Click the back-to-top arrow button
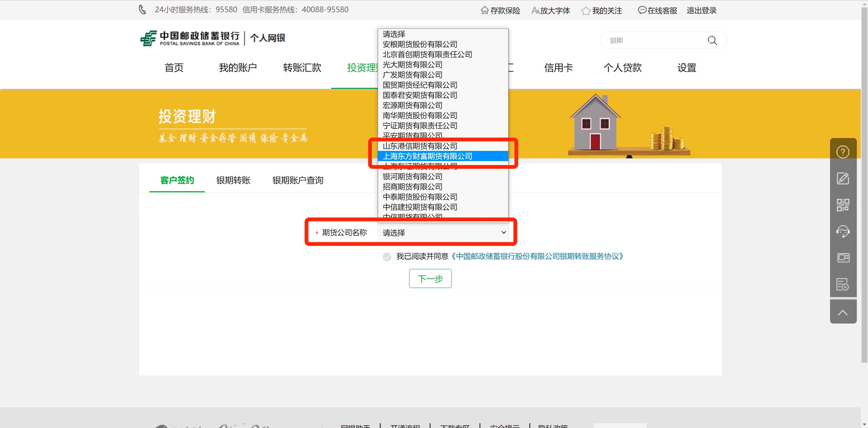This screenshot has width=868, height=428. tap(843, 312)
